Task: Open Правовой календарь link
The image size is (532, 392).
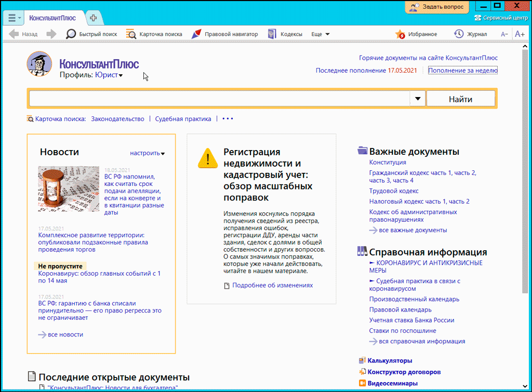Action: pyautogui.click(x=401, y=310)
